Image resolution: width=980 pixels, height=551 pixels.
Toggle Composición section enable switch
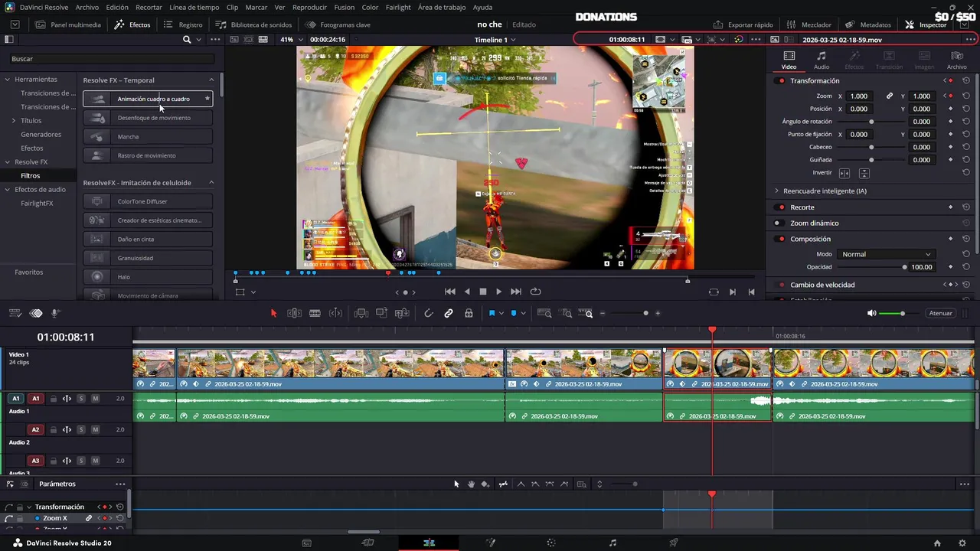click(781, 239)
